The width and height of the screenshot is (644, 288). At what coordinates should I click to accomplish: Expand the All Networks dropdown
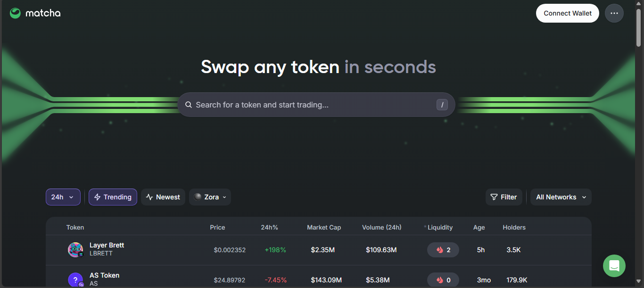(x=561, y=197)
